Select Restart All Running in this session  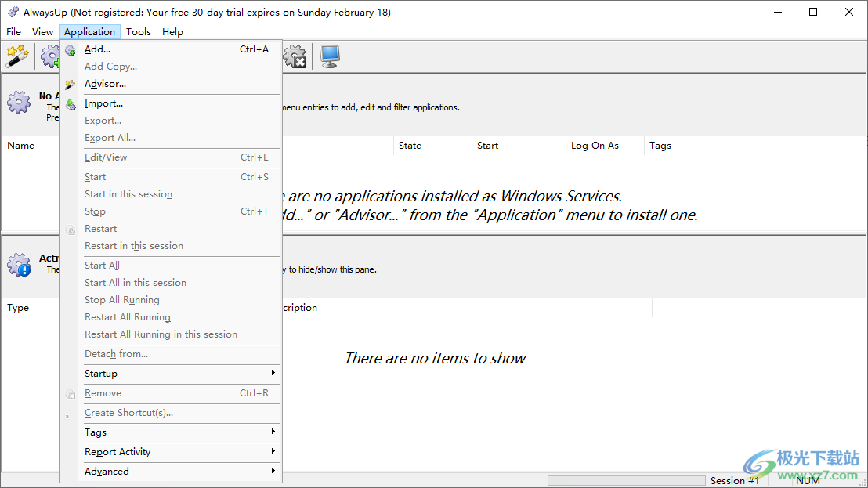coord(171,334)
